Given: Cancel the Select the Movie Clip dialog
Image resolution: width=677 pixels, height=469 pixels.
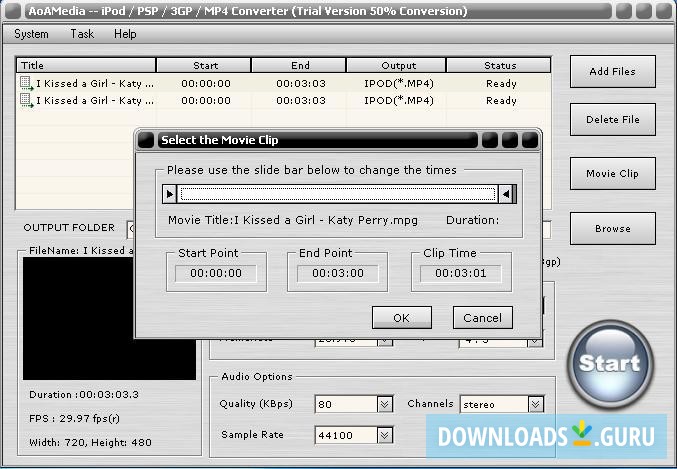Looking at the screenshot, I should (x=483, y=318).
